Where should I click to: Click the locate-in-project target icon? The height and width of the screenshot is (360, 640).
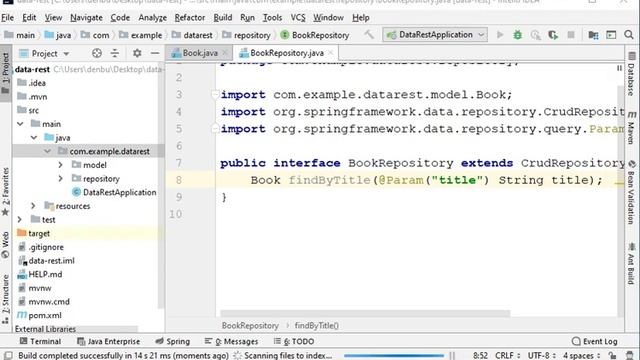point(97,53)
